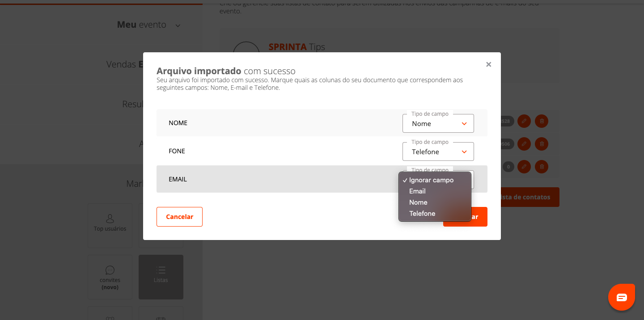The image size is (644, 320).
Task: Open the convites (novo) tile
Action: [x=110, y=277]
